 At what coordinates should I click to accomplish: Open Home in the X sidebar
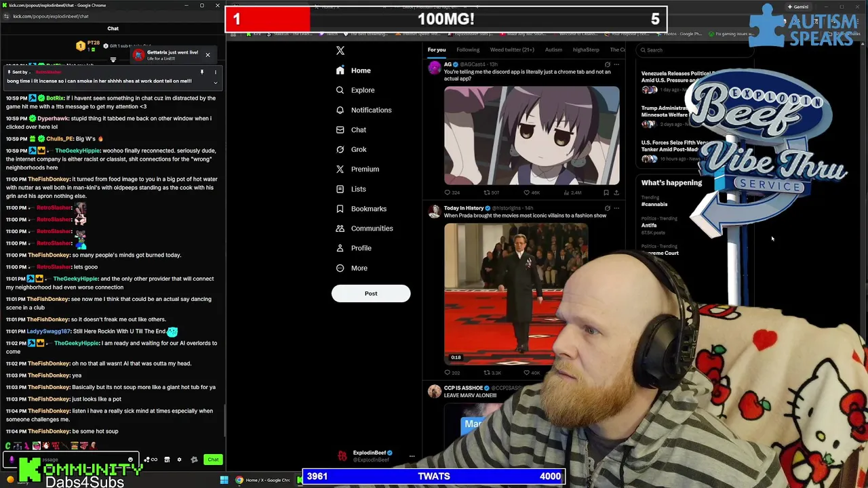click(353, 70)
